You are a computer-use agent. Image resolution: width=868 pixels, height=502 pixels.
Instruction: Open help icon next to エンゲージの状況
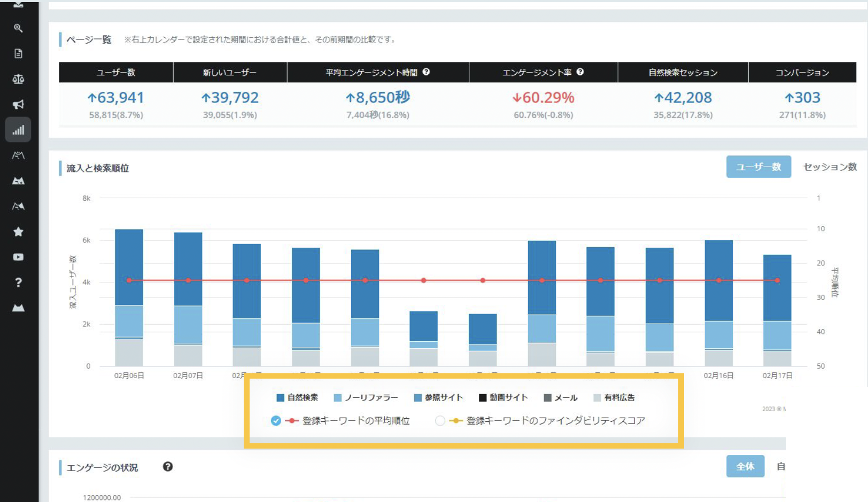pos(168,467)
